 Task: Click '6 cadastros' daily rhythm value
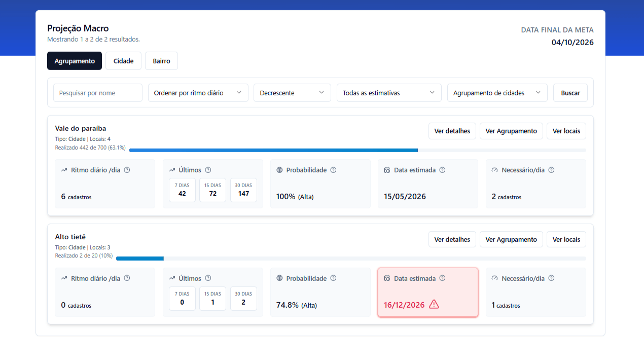pos(76,197)
